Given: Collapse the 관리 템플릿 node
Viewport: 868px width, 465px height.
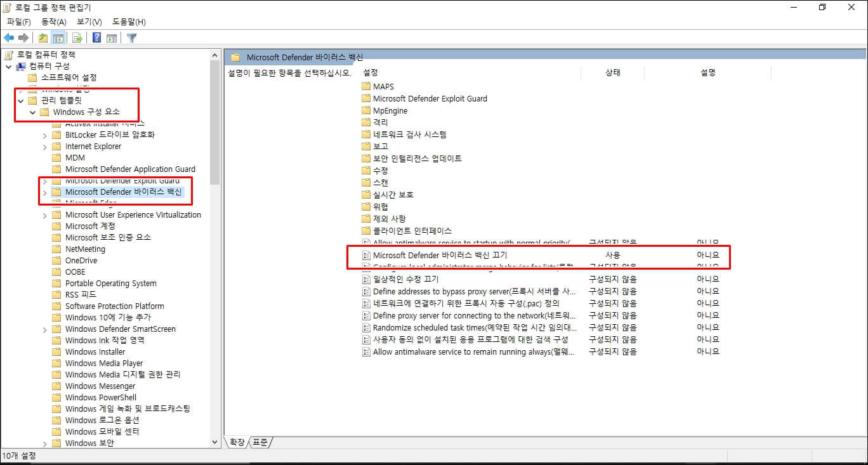Looking at the screenshot, I should (20, 100).
